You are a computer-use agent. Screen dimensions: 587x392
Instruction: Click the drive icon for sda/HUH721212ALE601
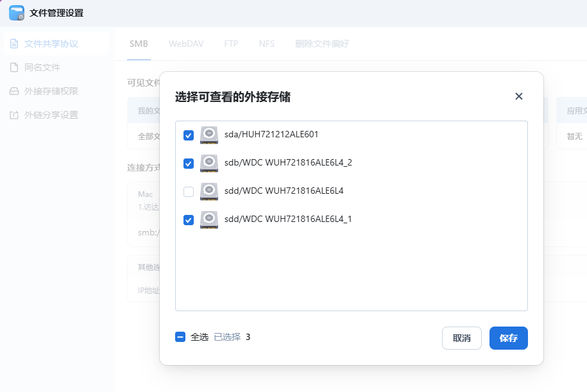pos(209,135)
